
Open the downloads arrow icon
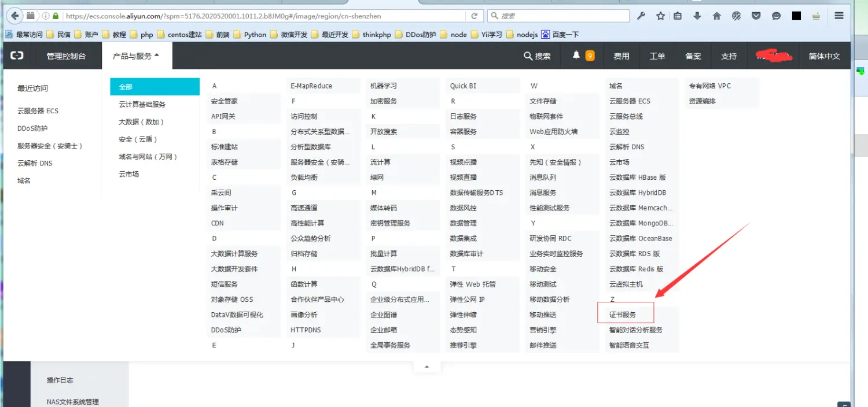[697, 16]
